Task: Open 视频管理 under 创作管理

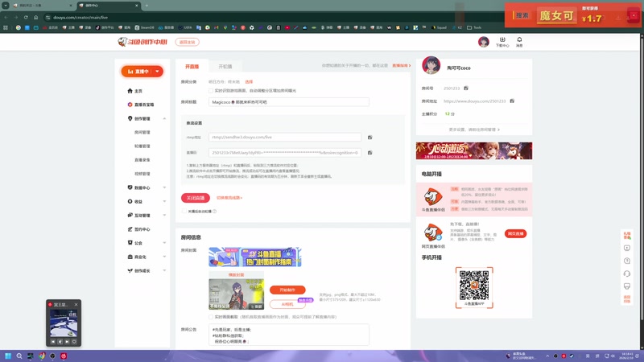Action: coord(142,174)
